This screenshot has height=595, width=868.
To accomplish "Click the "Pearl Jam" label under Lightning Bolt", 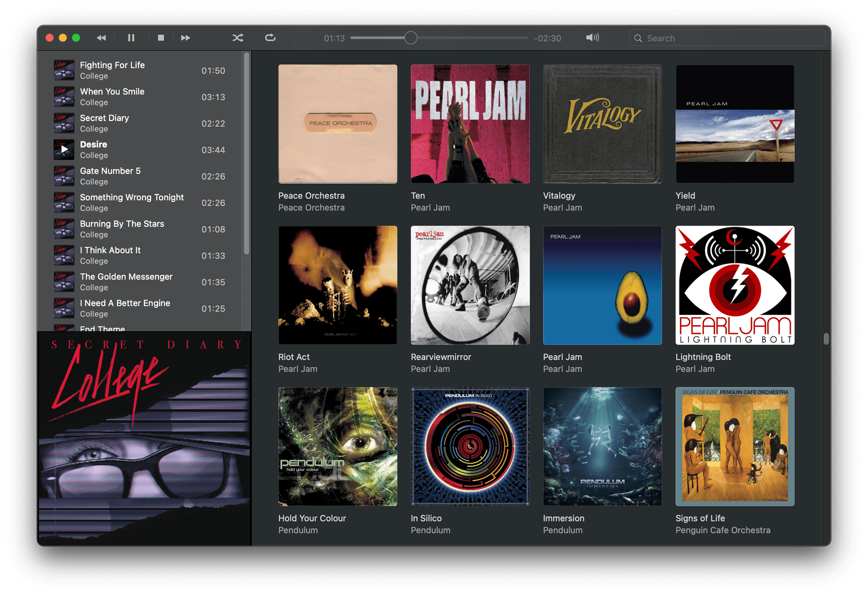I will coord(695,368).
